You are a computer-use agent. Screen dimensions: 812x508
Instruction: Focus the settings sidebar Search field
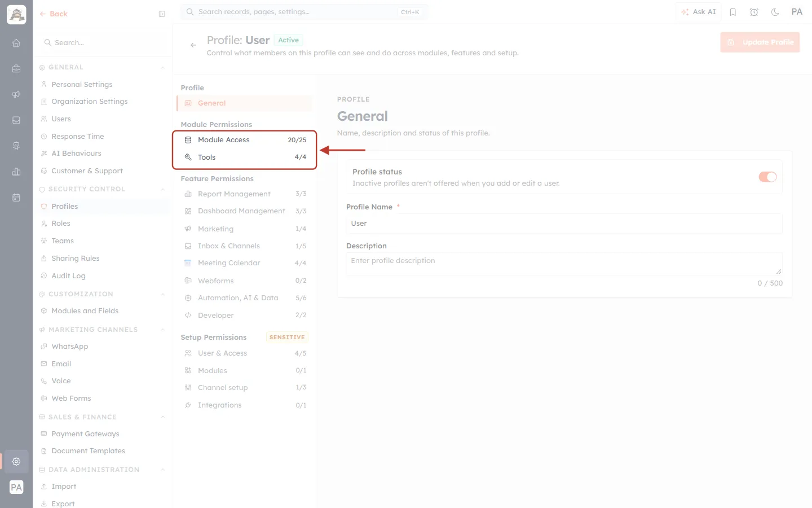point(103,43)
